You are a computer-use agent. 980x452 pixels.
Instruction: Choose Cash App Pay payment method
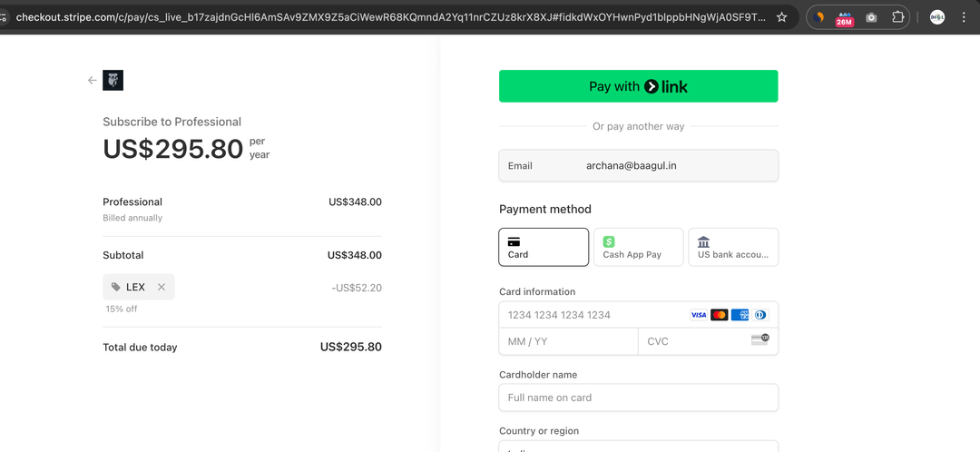point(638,247)
